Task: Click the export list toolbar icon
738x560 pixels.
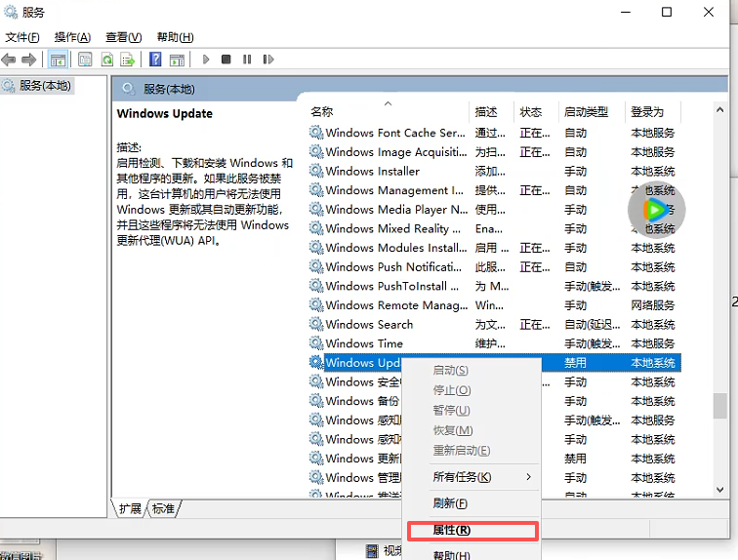Action: pos(128,60)
